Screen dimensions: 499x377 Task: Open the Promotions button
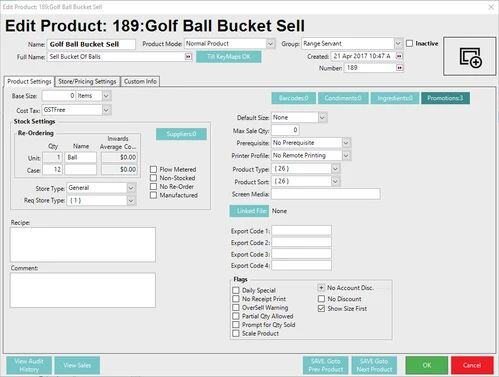click(x=445, y=98)
